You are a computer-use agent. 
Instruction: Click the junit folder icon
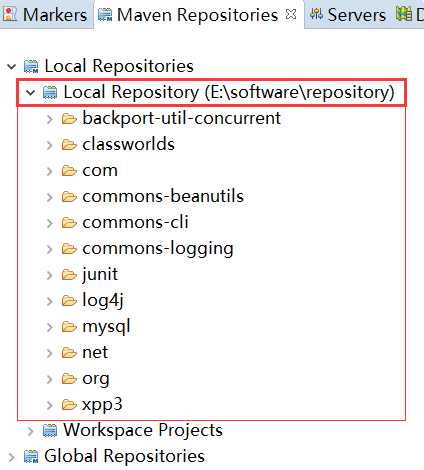pyautogui.click(x=69, y=274)
